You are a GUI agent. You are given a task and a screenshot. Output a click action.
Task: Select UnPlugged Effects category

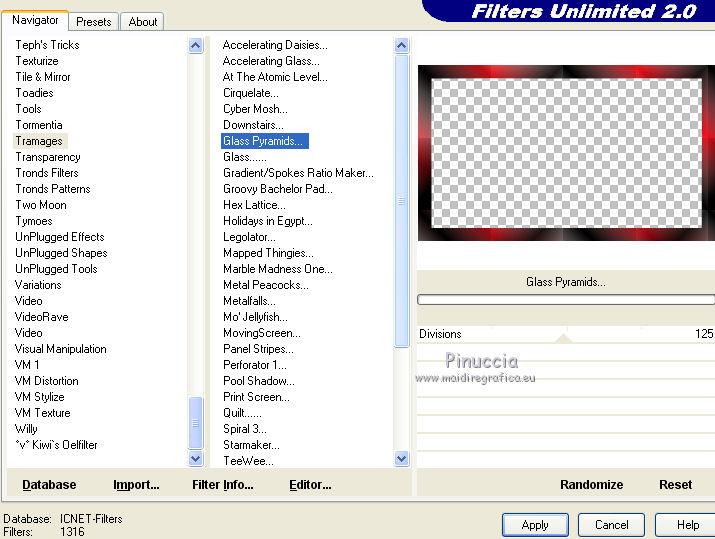[60, 237]
